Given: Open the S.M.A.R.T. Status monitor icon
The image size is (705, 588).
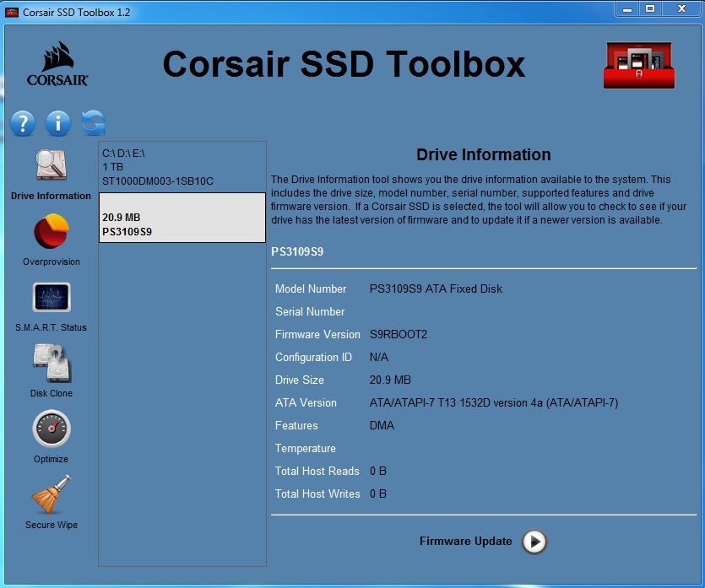Looking at the screenshot, I should coord(52,297).
